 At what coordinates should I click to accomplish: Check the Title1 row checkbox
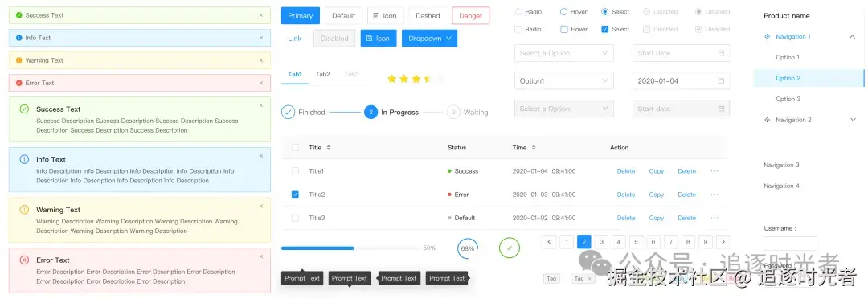pos(295,171)
